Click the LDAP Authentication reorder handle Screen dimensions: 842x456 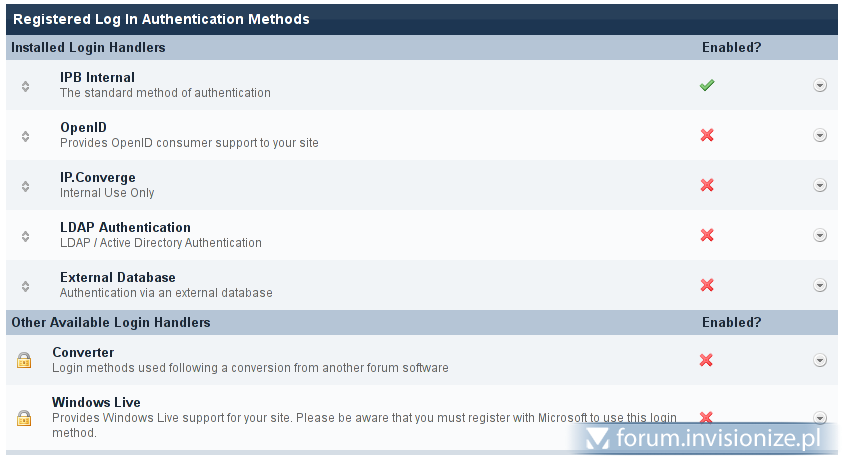(x=25, y=236)
